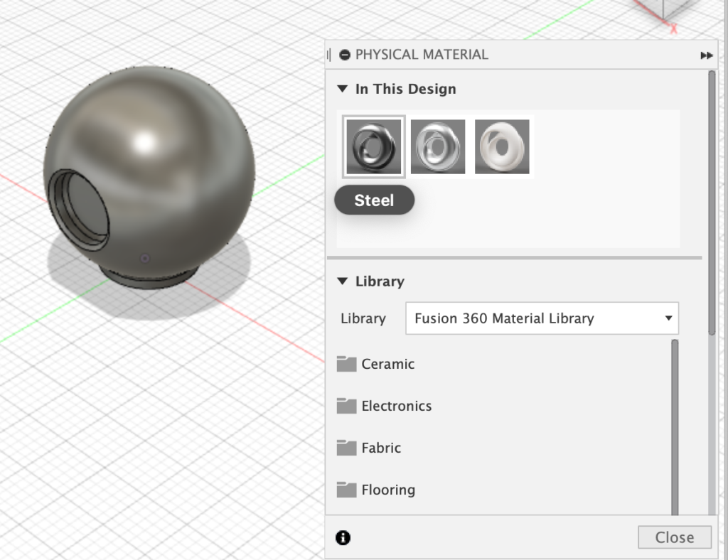
Task: Click the drag grip left of panel title
Action: point(329,55)
